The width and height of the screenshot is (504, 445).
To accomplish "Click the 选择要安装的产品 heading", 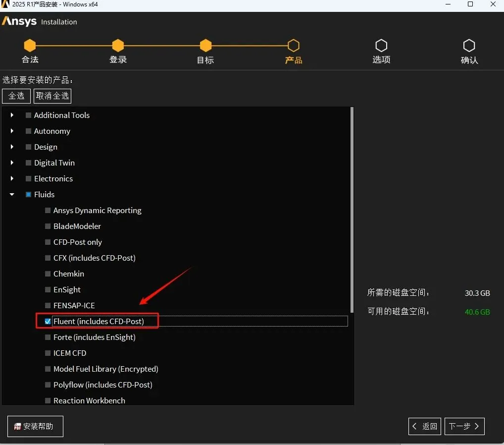I will point(38,80).
